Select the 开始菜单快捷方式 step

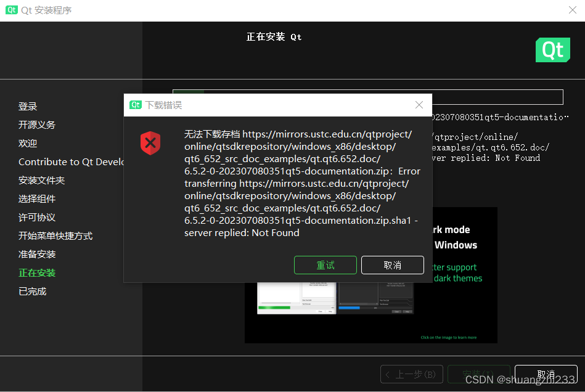point(55,235)
